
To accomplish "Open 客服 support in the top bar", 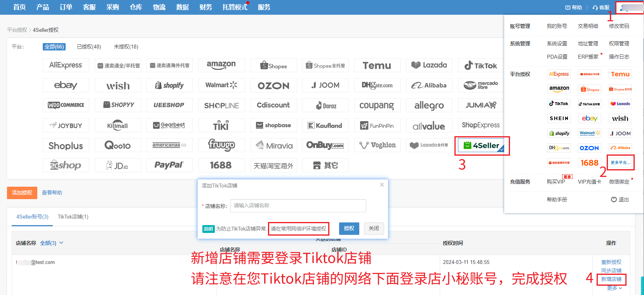I will 601,7.
